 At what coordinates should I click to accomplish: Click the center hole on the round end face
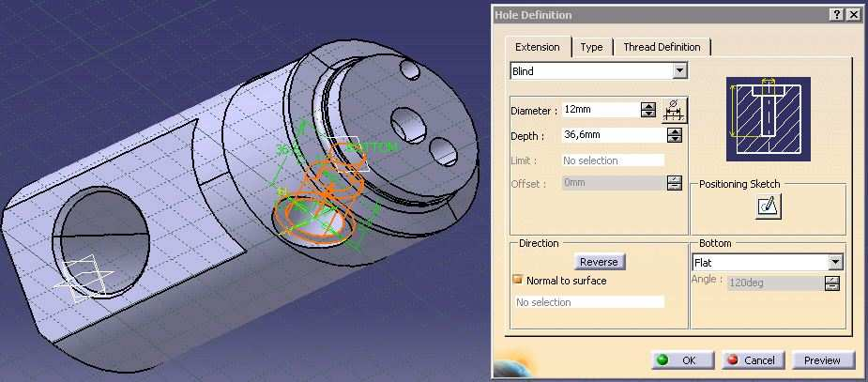408,125
